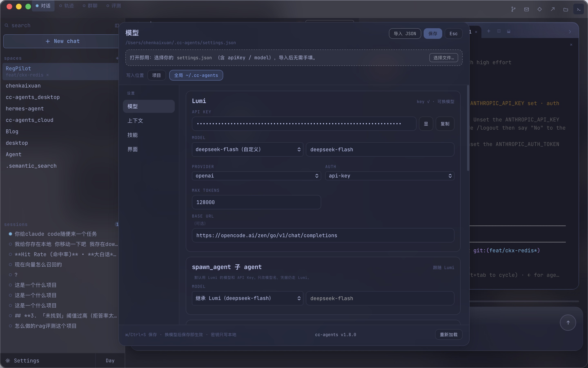Click the 跟随 Lumi label in spawn_agent card
Screen dimensions: 588x368
point(443,267)
